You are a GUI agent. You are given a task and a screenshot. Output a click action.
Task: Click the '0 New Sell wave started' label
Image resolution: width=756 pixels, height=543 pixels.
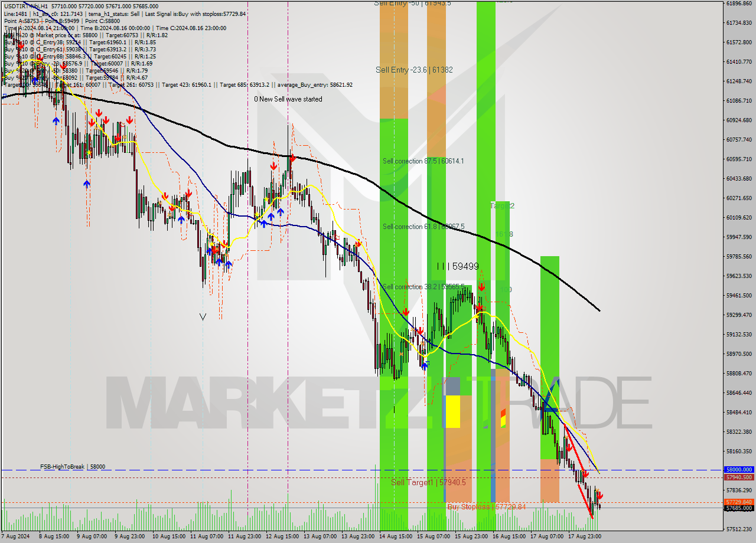(288, 99)
